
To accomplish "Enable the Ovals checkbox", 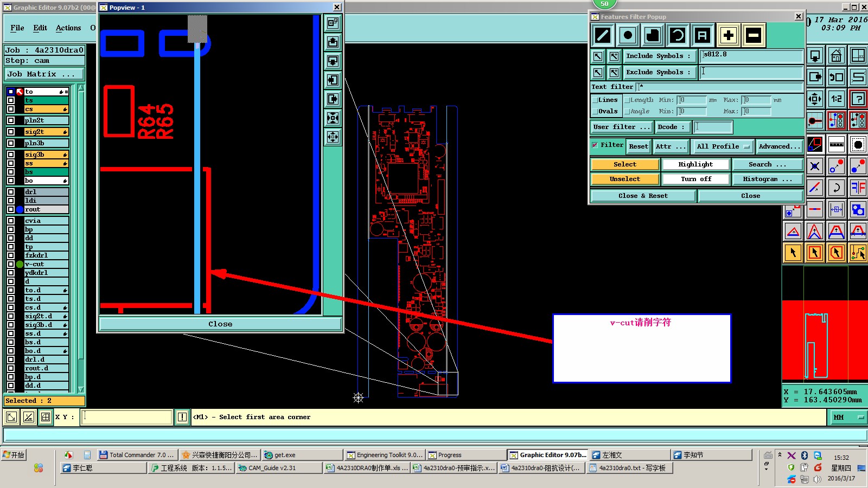I will point(595,111).
